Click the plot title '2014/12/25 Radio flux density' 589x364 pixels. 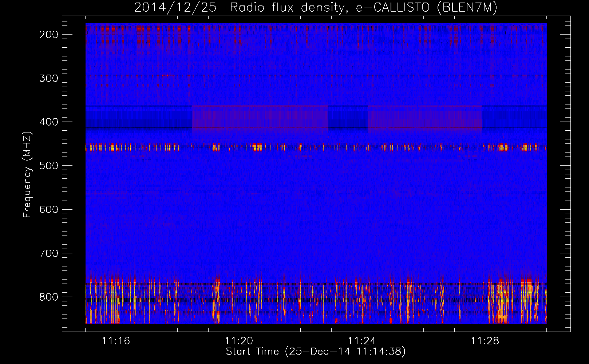pyautogui.click(x=239, y=8)
